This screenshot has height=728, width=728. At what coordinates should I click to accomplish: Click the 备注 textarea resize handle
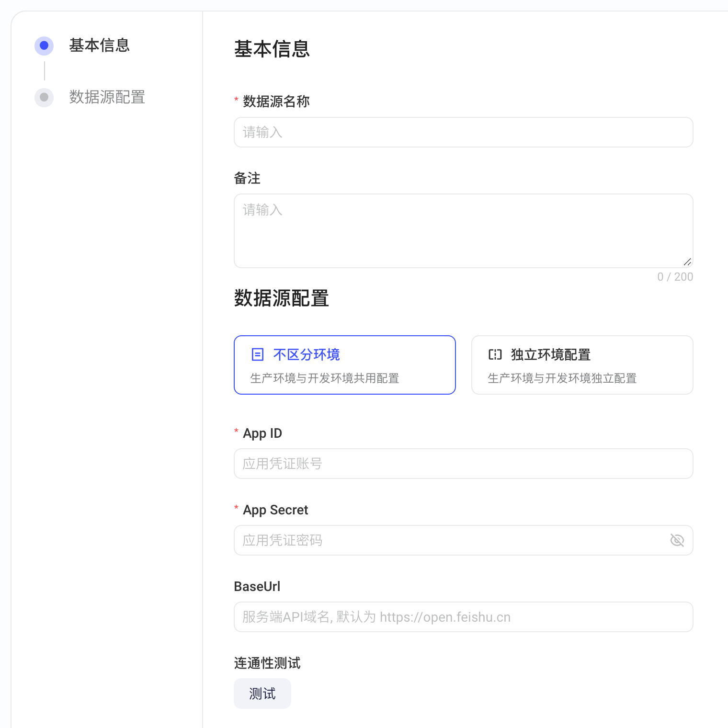[687, 262]
